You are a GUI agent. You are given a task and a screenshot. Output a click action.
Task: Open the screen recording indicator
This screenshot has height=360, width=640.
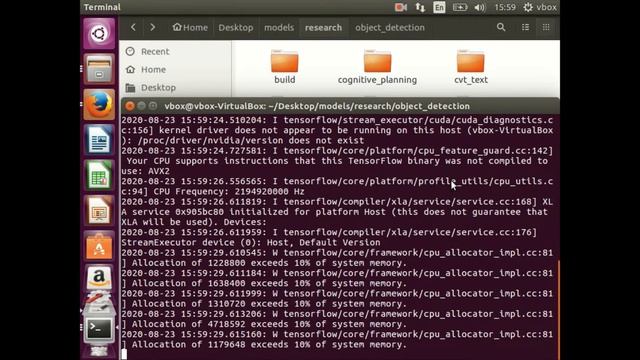[401, 7]
